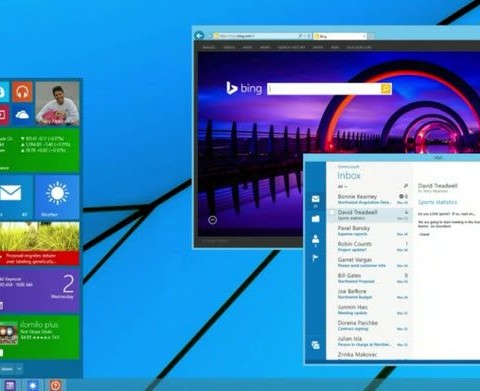Viewport: 480px width, 391px height.
Task: Open the Music headphones tile
Action: (22, 91)
